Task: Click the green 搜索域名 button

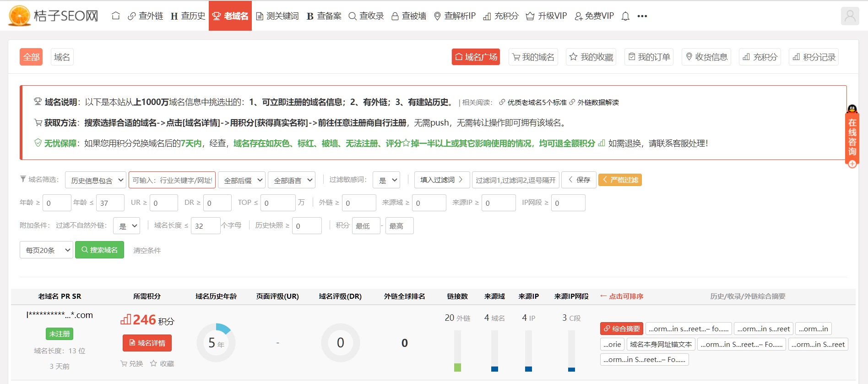Action: click(x=99, y=250)
